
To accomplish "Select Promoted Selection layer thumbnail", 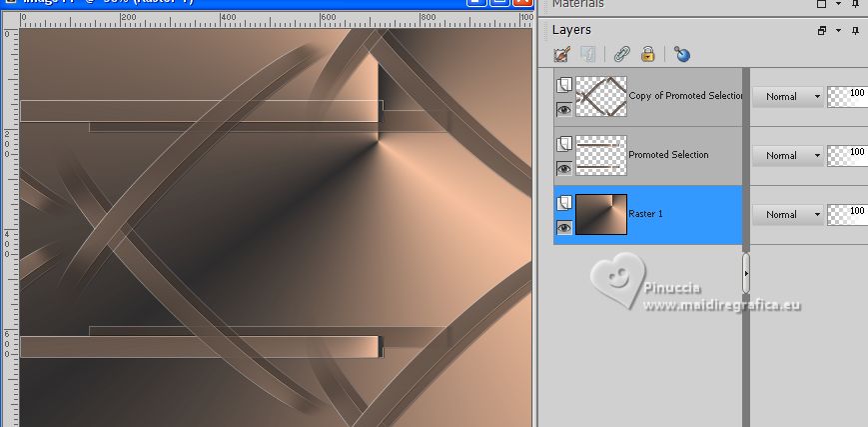I will 601,156.
